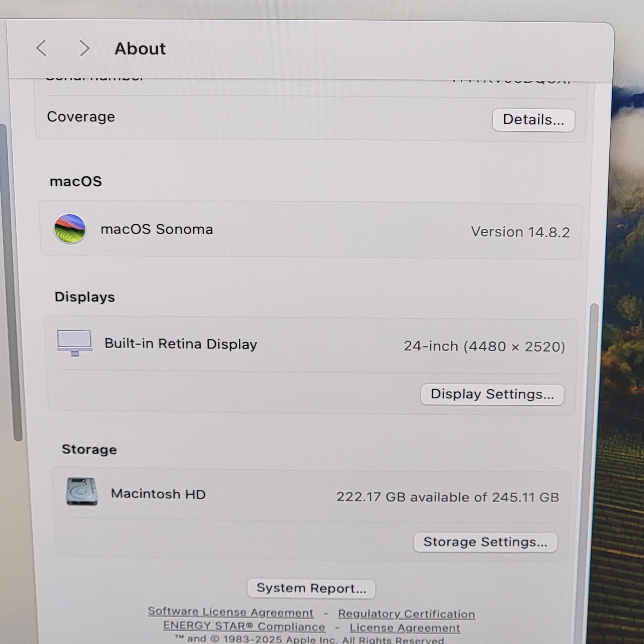Open the License Agreement link
The width and height of the screenshot is (644, 644).
tap(405, 628)
